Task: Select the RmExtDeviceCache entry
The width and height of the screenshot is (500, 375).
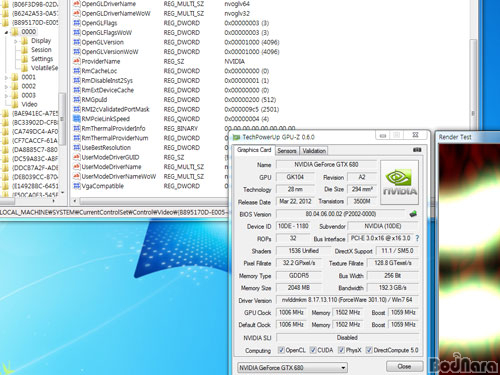Action: point(108,90)
